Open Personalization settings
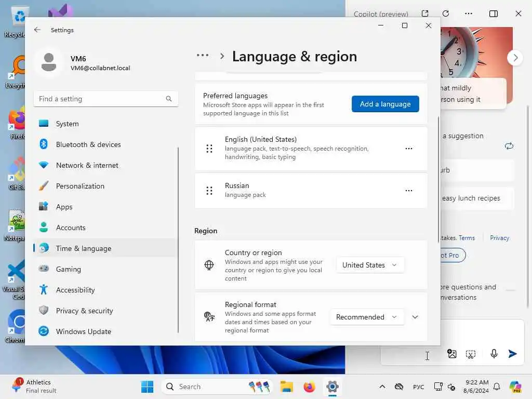This screenshot has width=532, height=399. (105, 186)
